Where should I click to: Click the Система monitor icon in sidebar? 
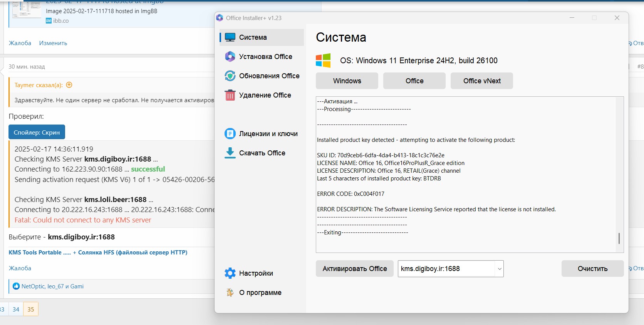coord(230,37)
